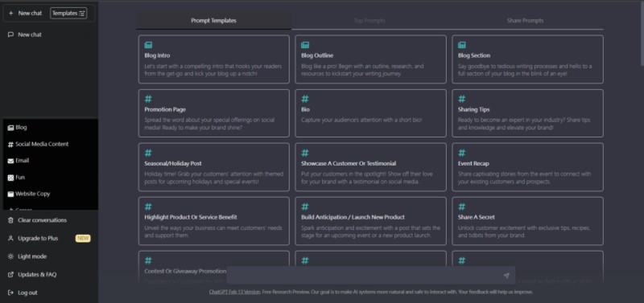Select the Sharing Tips template title
The height and width of the screenshot is (303, 644).
point(473,109)
